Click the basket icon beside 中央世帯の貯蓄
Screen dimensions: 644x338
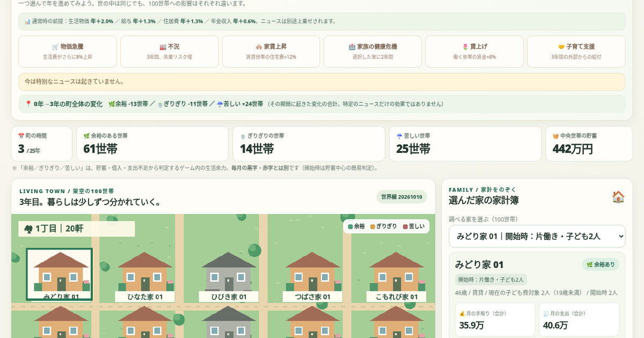tap(555, 136)
